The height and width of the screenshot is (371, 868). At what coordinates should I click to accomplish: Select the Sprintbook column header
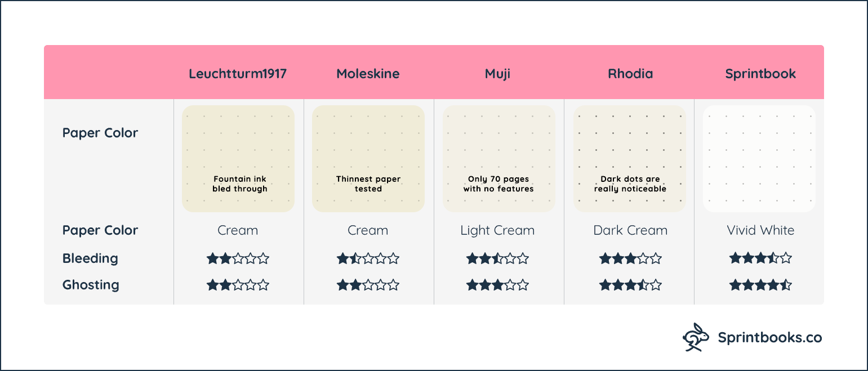pos(760,74)
